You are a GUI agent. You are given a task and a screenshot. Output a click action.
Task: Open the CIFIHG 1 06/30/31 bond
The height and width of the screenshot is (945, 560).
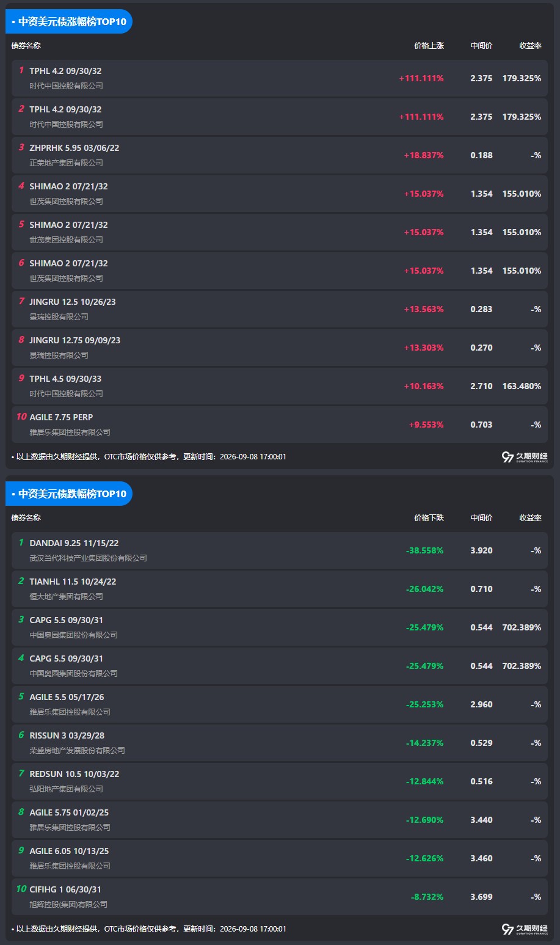tap(280, 897)
